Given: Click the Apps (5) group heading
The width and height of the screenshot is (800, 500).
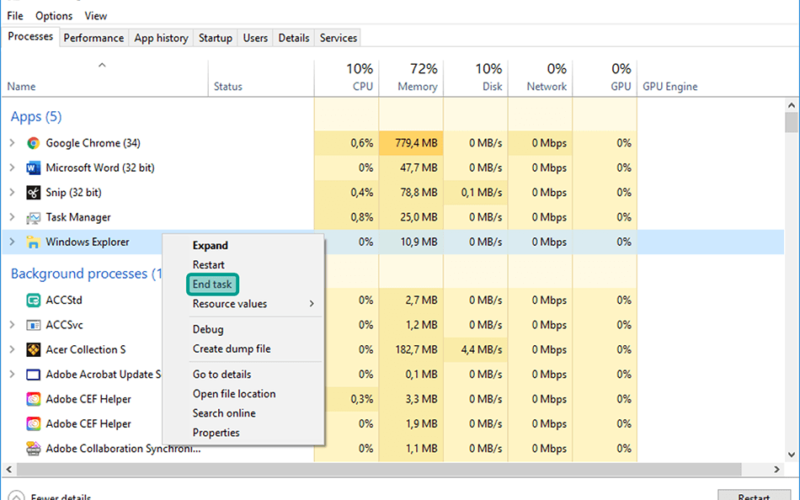Looking at the screenshot, I should click(36, 117).
